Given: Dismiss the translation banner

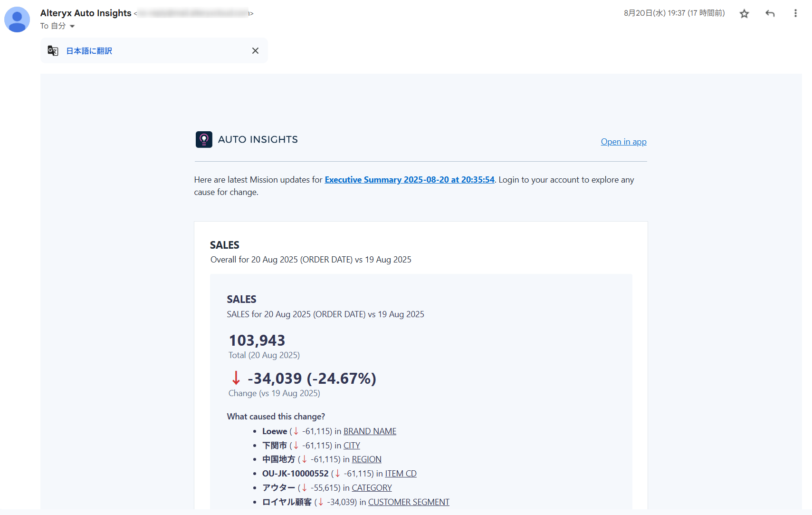Looking at the screenshot, I should pyautogui.click(x=255, y=51).
